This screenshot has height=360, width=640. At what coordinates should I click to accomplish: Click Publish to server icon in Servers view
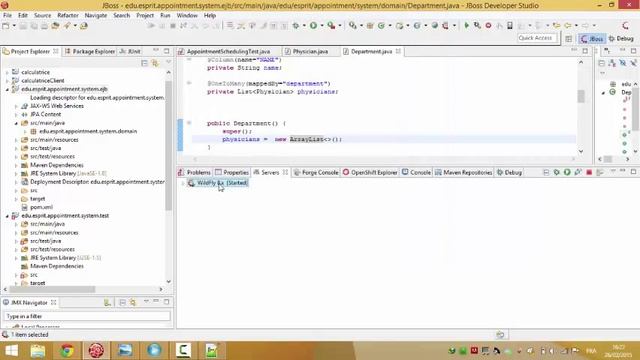coord(600,172)
